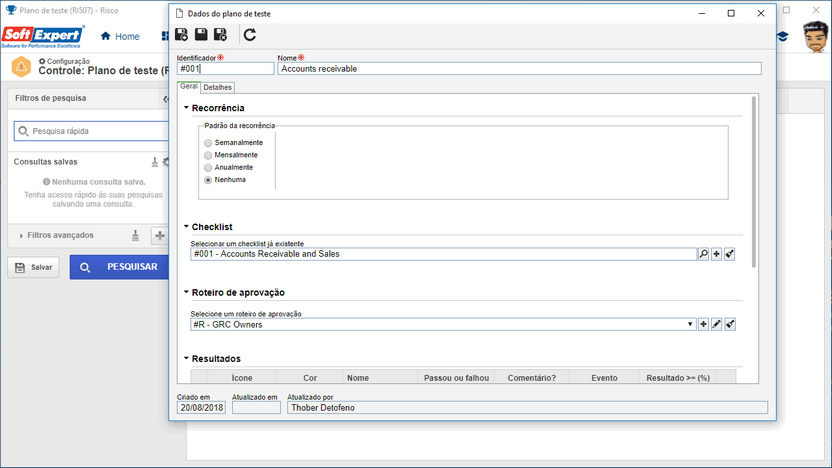Collapse the Filtros de pesquisa panel
This screenshot has width=832, height=468.
pos(166,99)
